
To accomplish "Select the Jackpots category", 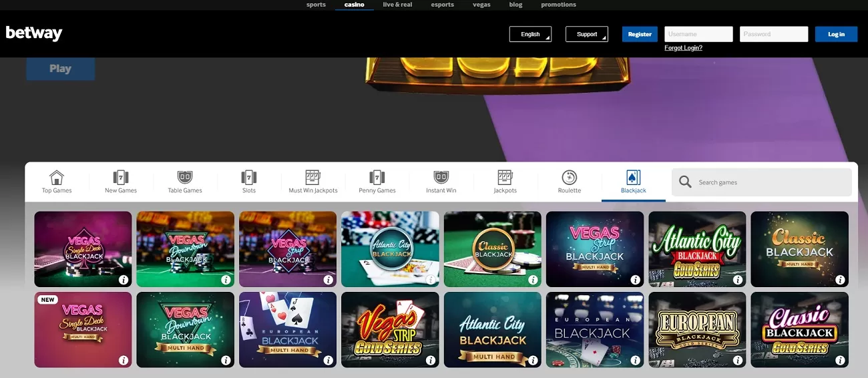I will [505, 182].
